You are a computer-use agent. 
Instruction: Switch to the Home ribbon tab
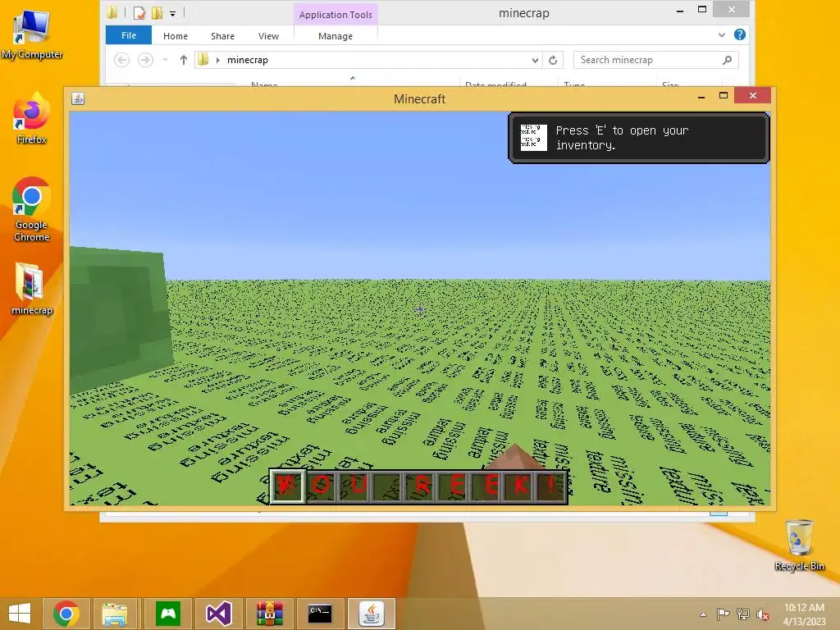point(176,36)
